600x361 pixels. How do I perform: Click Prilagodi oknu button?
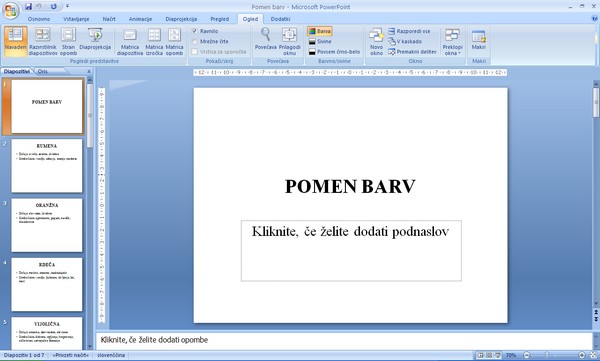(289, 41)
